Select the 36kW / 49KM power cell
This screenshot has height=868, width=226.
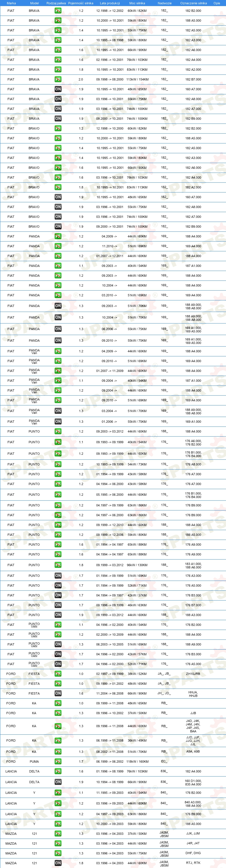pyautogui.click(x=137, y=741)
